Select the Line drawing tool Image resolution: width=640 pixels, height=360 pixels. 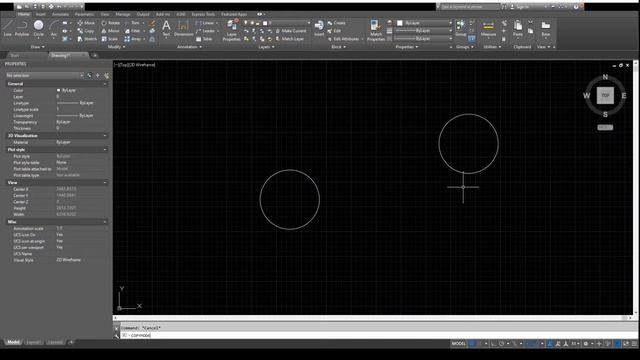pos(7,28)
